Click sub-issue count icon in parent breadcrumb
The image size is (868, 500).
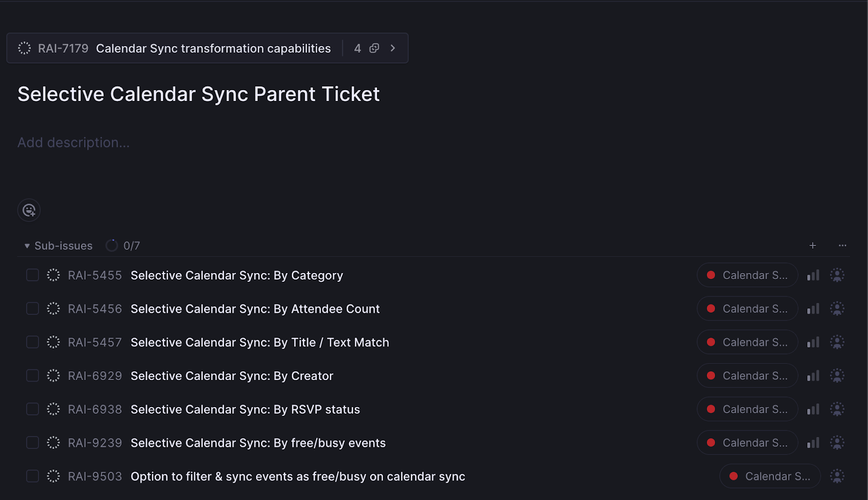point(374,48)
